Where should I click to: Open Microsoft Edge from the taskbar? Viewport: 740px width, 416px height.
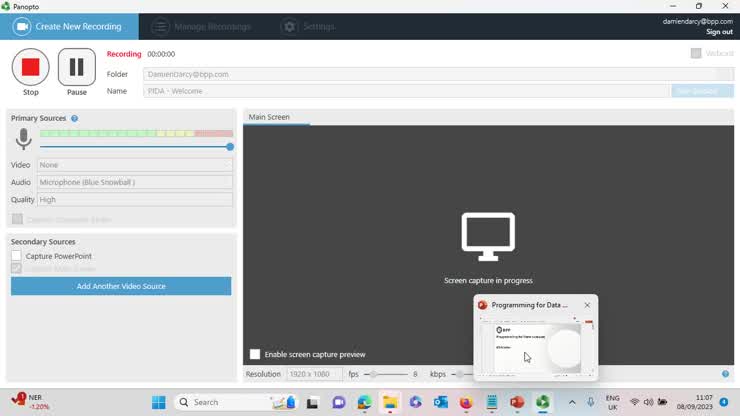coord(364,402)
